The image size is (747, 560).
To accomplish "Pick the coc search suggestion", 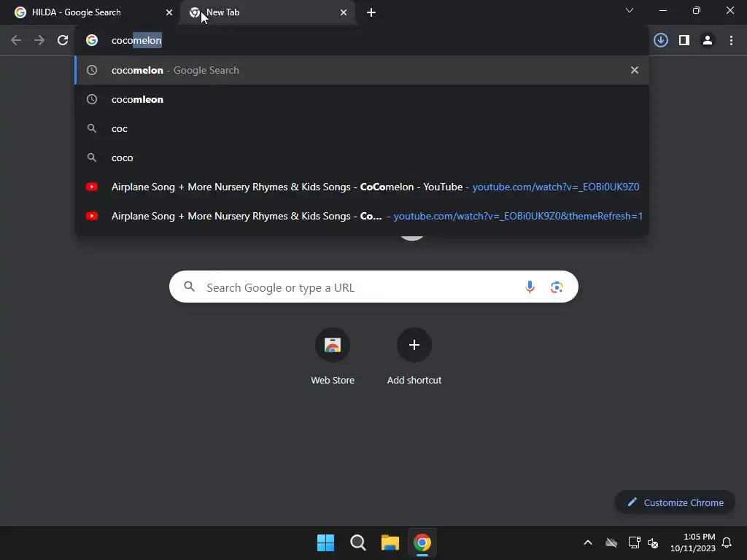I will 362,128.
